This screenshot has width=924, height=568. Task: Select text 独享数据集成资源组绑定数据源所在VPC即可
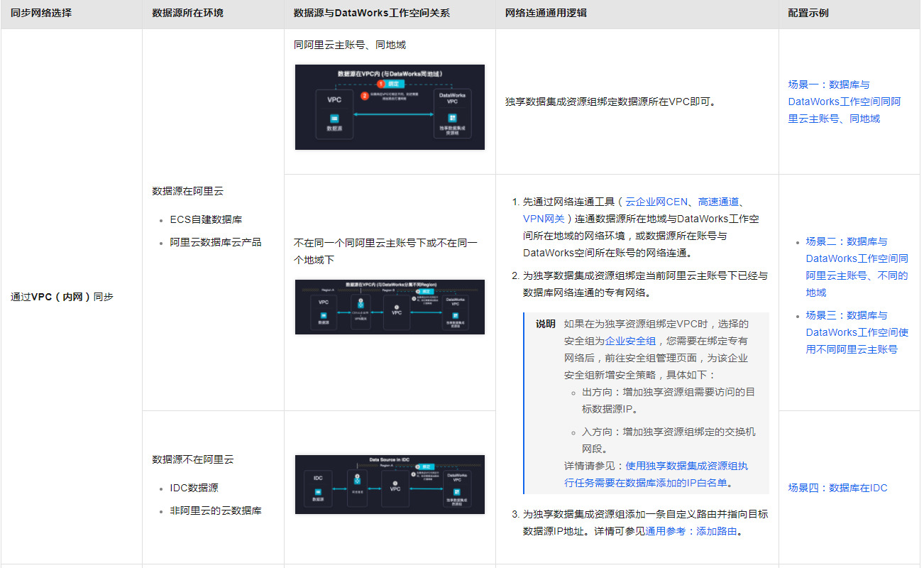point(612,102)
